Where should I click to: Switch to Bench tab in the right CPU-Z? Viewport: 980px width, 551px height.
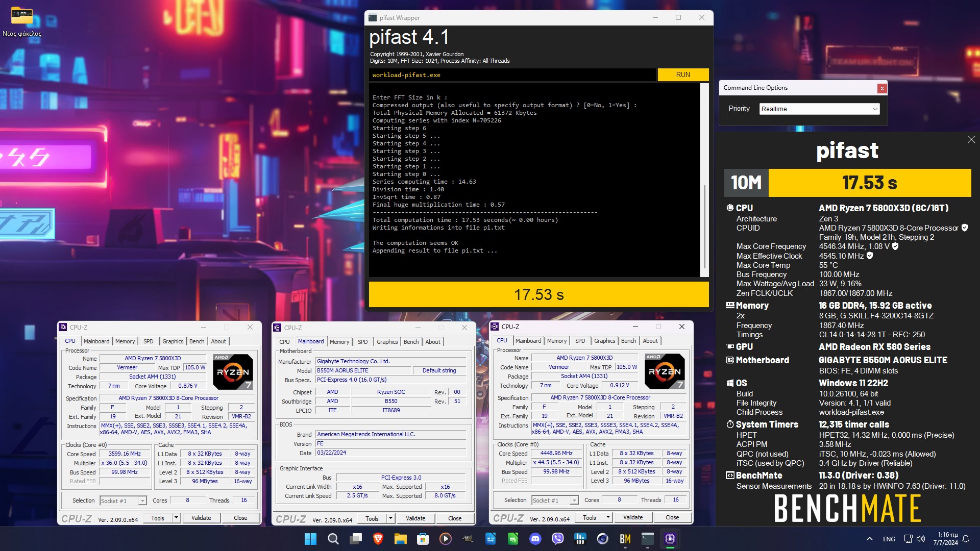point(628,341)
